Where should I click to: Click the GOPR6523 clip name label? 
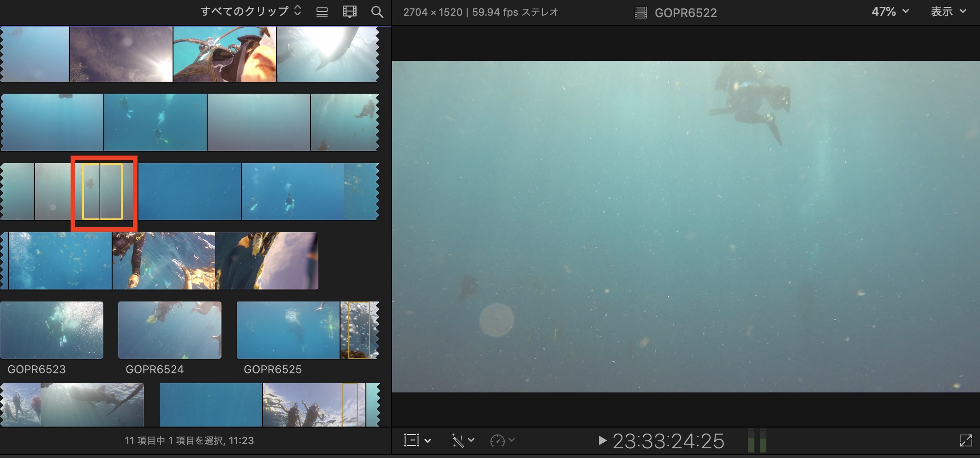click(x=37, y=369)
